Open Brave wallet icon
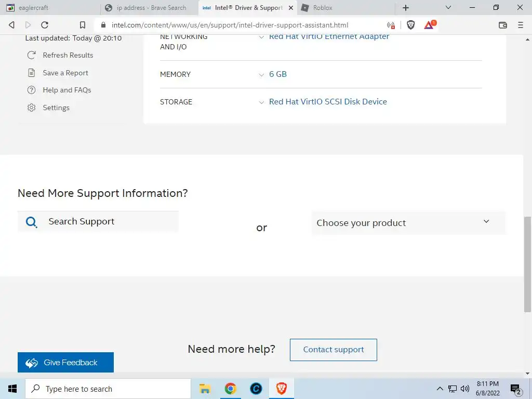This screenshot has height=399, width=532. pos(503,25)
